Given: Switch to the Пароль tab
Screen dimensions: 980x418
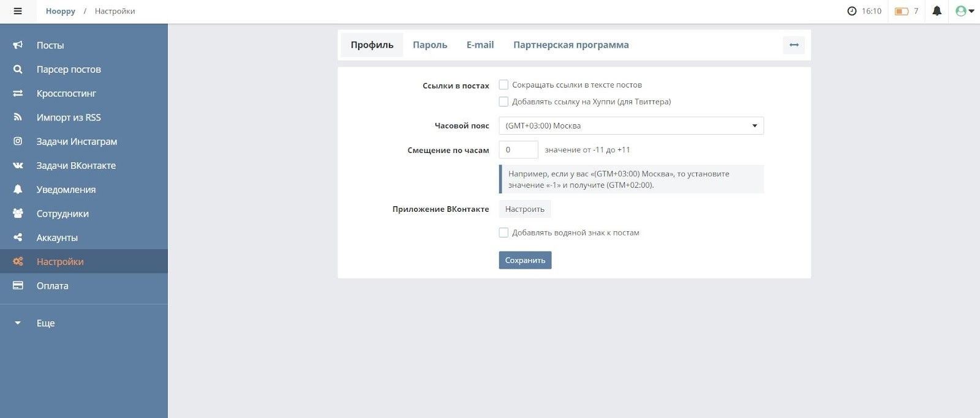Looking at the screenshot, I should pyautogui.click(x=430, y=45).
